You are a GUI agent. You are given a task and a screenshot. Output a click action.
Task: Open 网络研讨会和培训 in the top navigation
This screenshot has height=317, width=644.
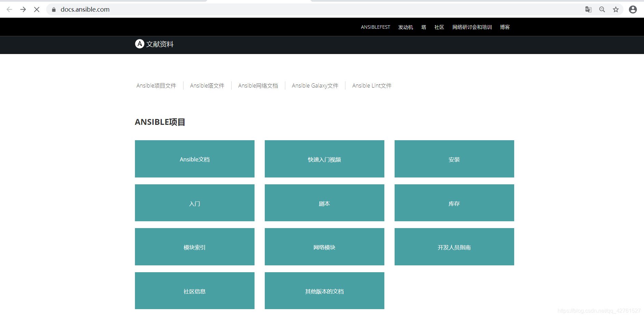point(472,27)
